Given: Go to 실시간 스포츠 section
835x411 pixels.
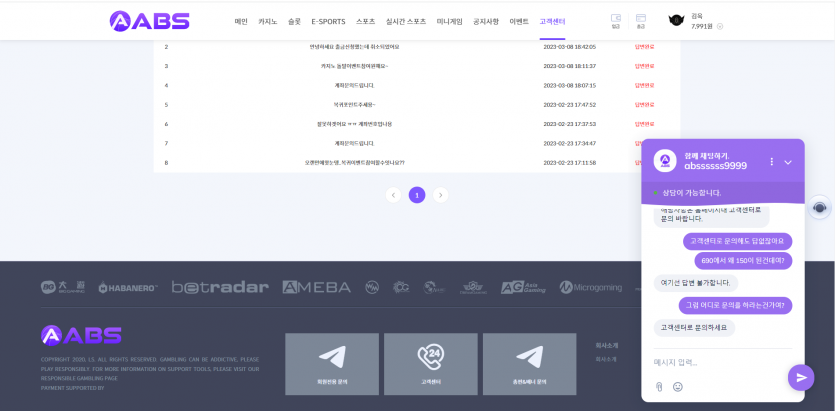Looking at the screenshot, I should coord(406,22).
